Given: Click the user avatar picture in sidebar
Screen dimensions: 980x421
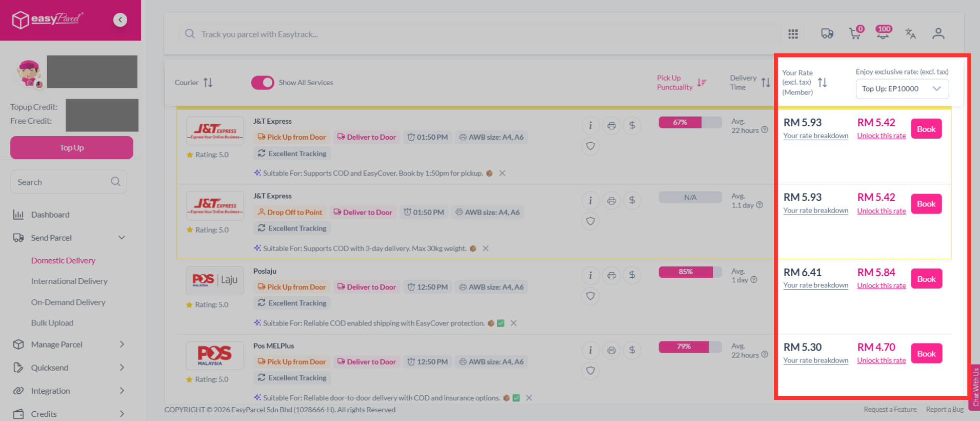Looking at the screenshot, I should pyautogui.click(x=29, y=73).
